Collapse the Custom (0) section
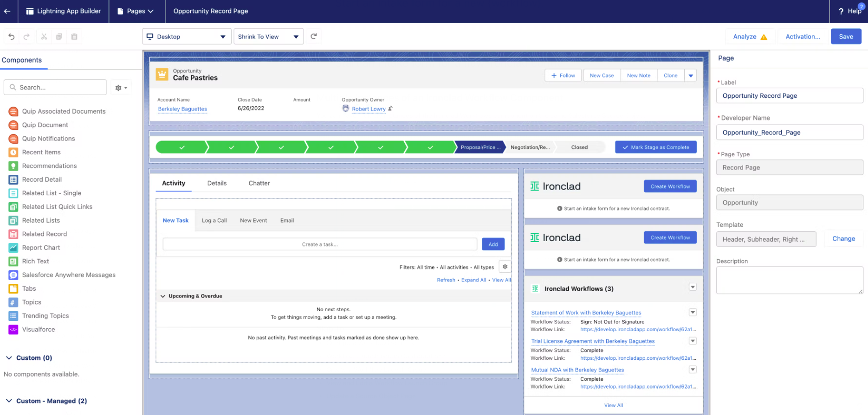Screen dimensions: 868x415 coord(9,358)
